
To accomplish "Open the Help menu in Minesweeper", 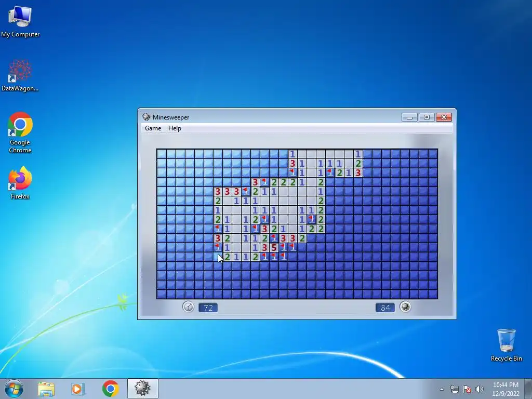I will pyautogui.click(x=175, y=128).
